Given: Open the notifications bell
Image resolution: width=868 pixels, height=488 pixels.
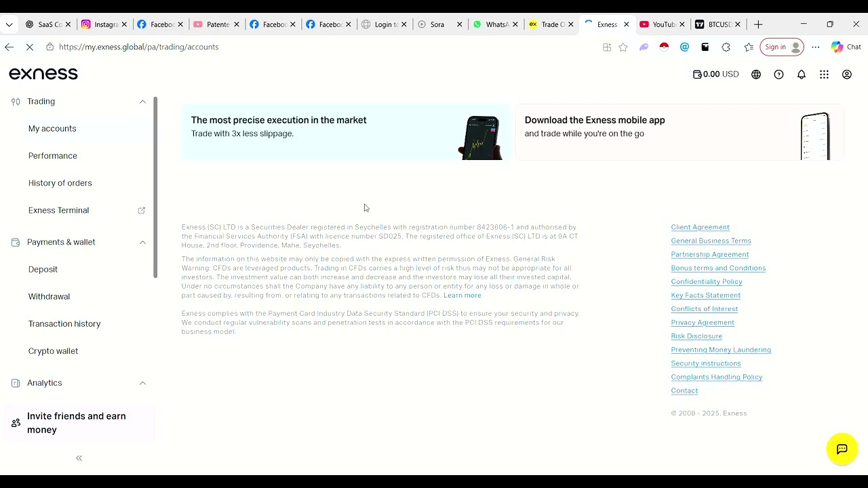Looking at the screenshot, I should point(802,75).
